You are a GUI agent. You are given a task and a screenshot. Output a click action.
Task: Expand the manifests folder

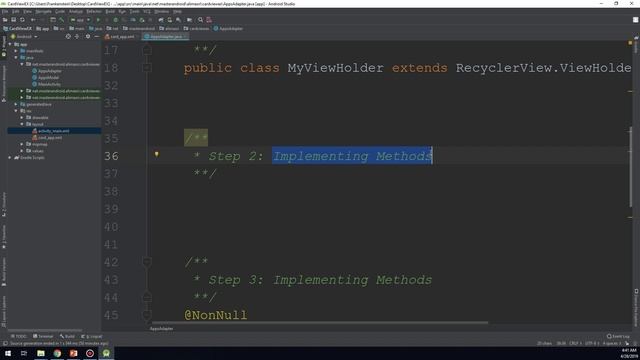(x=16, y=51)
